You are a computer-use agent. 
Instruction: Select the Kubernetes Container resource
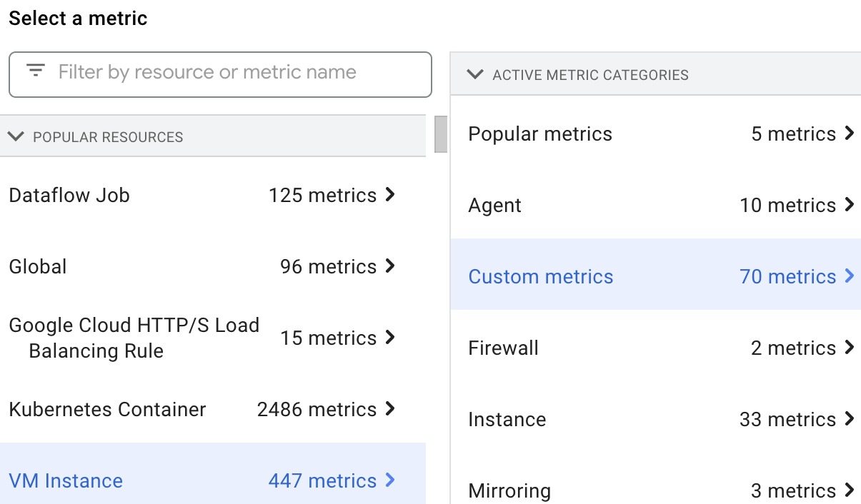[107, 409]
